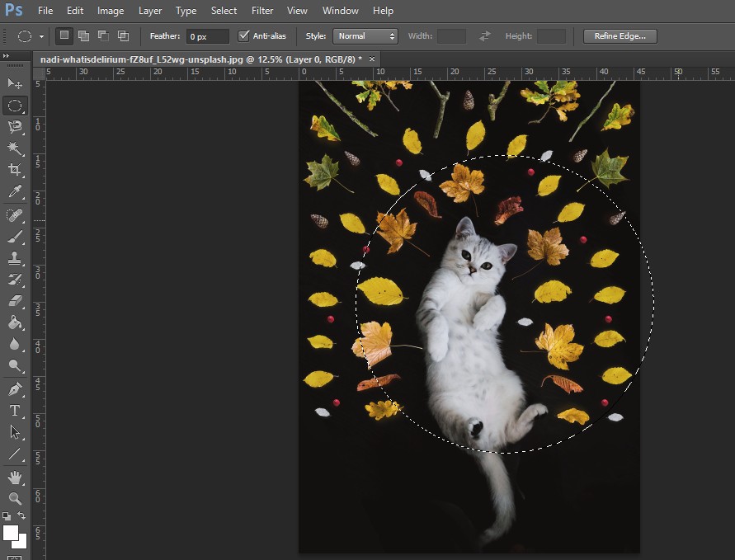Screen dimensions: 735x560
Task: Select the Zoom tool
Action: pyautogui.click(x=15, y=498)
